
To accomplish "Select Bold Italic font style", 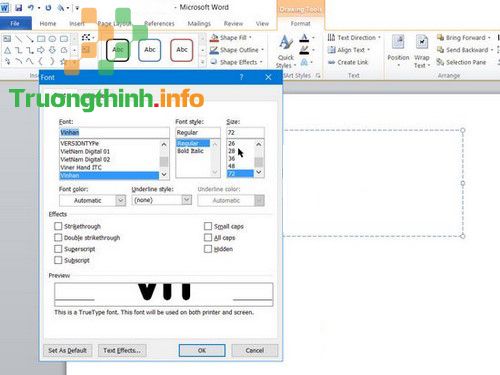I will [x=193, y=151].
